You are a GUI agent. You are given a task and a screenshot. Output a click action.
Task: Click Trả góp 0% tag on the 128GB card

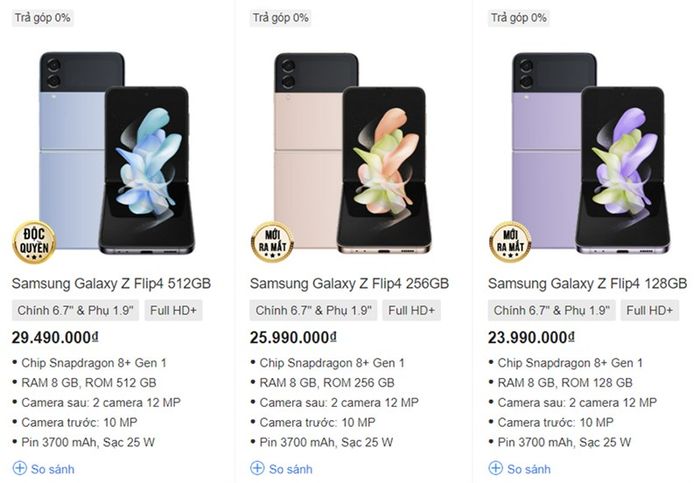tap(519, 18)
